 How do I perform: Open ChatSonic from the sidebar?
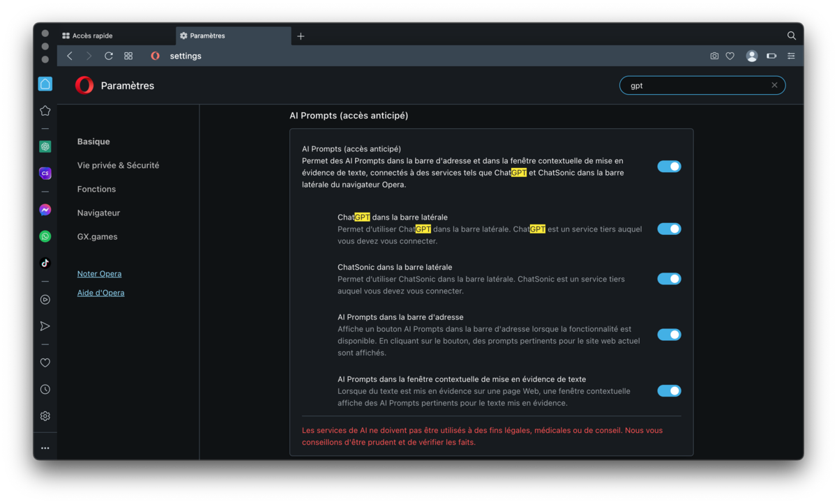[x=45, y=173]
